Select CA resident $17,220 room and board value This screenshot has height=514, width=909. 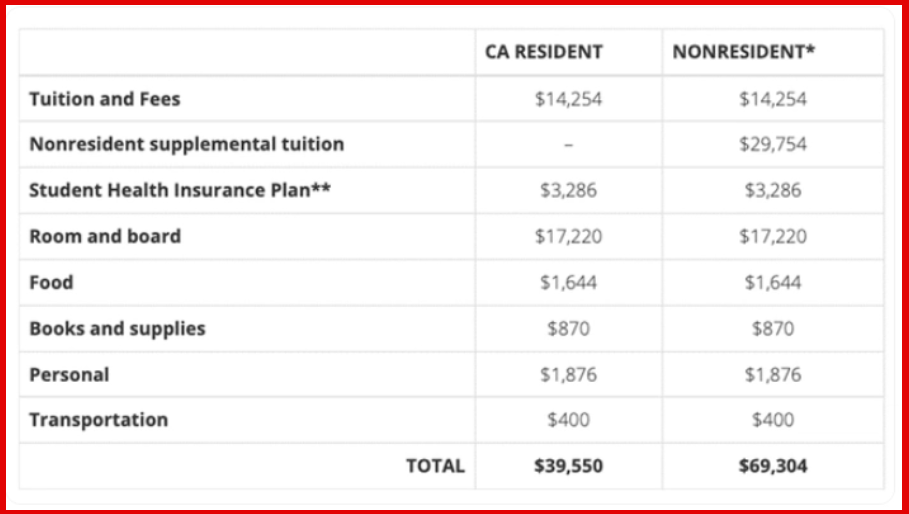(x=568, y=236)
